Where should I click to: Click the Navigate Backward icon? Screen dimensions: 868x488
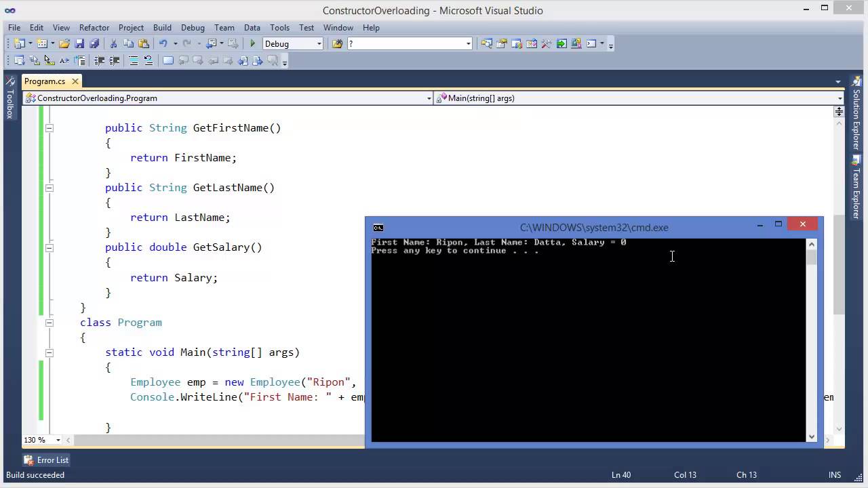(x=211, y=43)
